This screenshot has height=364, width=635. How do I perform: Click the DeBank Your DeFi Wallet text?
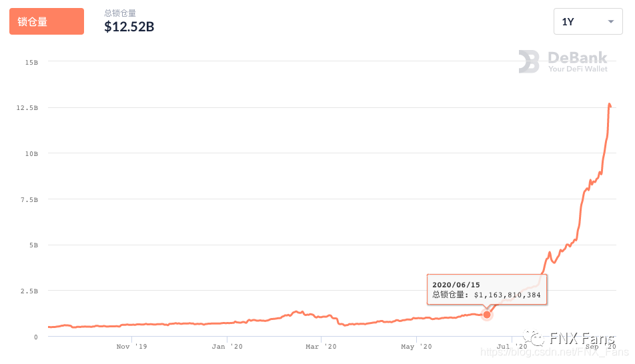pyautogui.click(x=578, y=61)
